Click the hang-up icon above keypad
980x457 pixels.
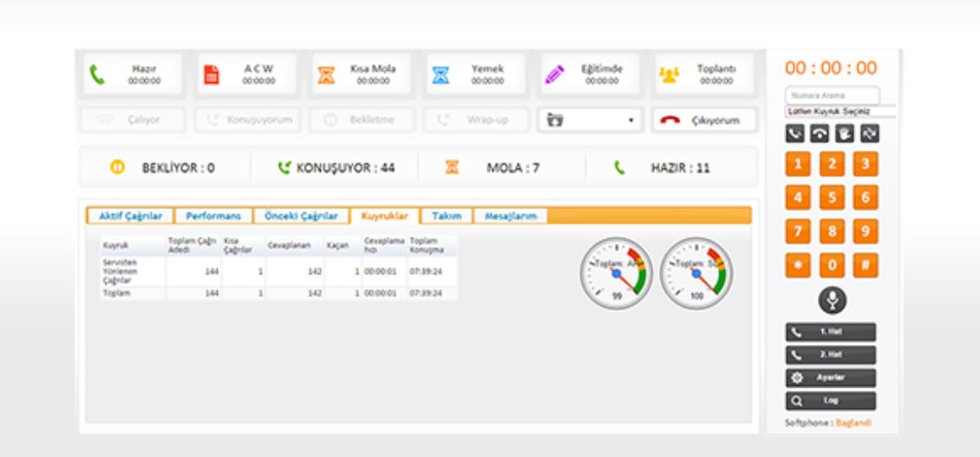click(820, 134)
